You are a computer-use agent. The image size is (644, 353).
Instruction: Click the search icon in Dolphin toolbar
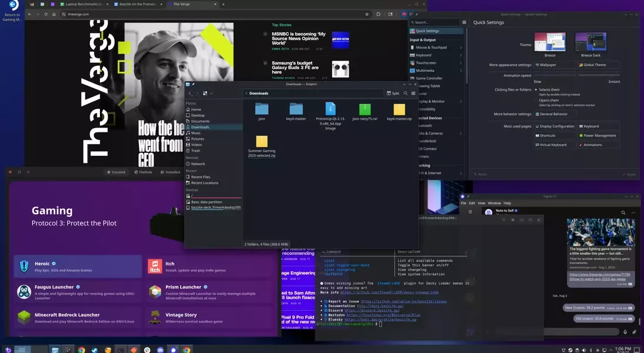coord(405,93)
